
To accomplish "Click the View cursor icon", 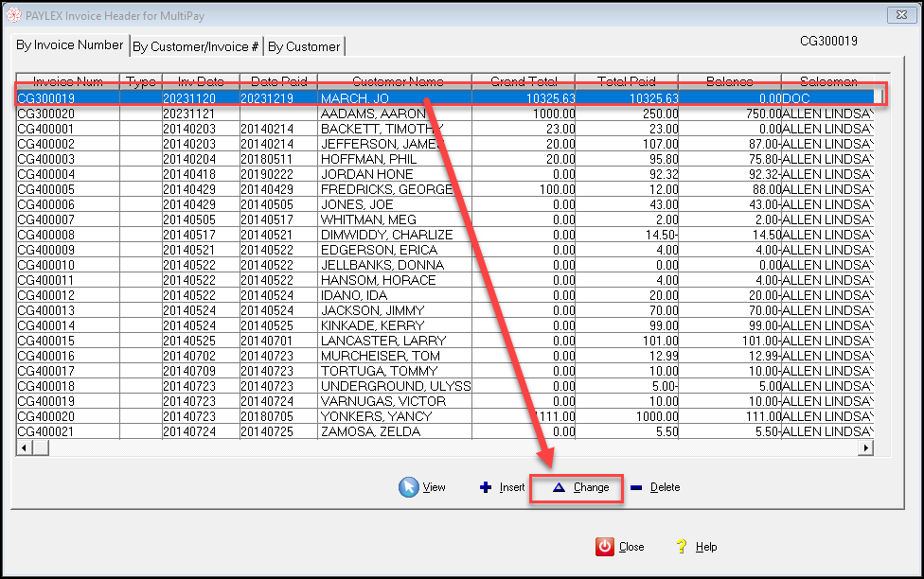I will click(x=408, y=487).
